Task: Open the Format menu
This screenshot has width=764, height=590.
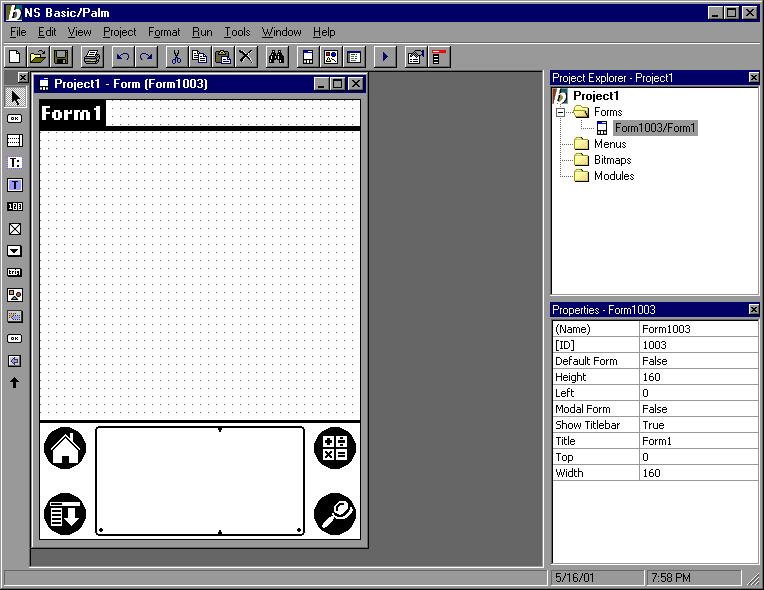Action: coord(164,32)
